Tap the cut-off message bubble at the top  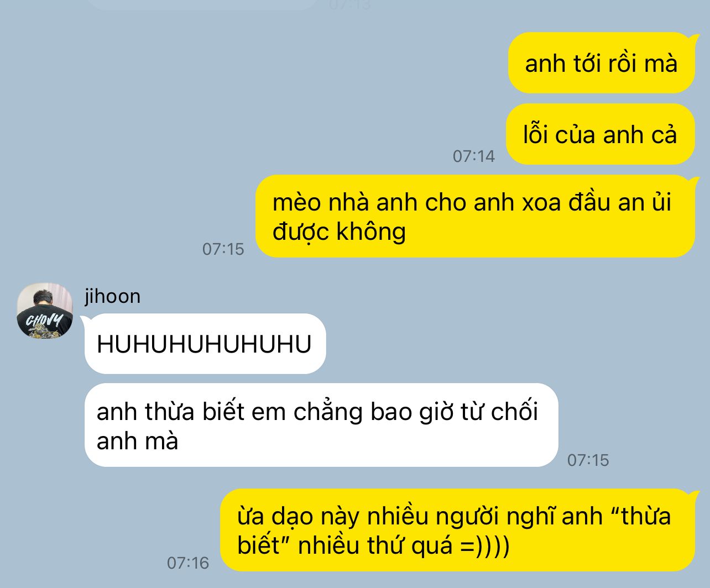[x=202, y=4]
